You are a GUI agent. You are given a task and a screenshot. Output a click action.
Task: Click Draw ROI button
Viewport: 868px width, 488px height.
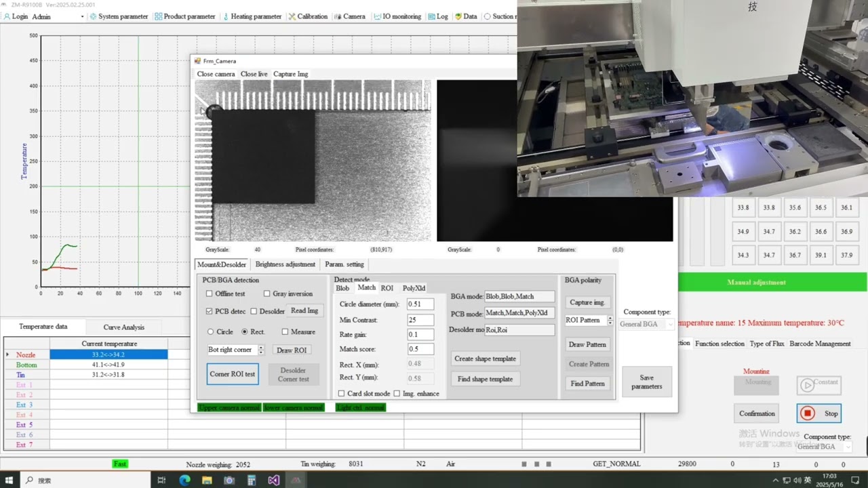pos(292,350)
